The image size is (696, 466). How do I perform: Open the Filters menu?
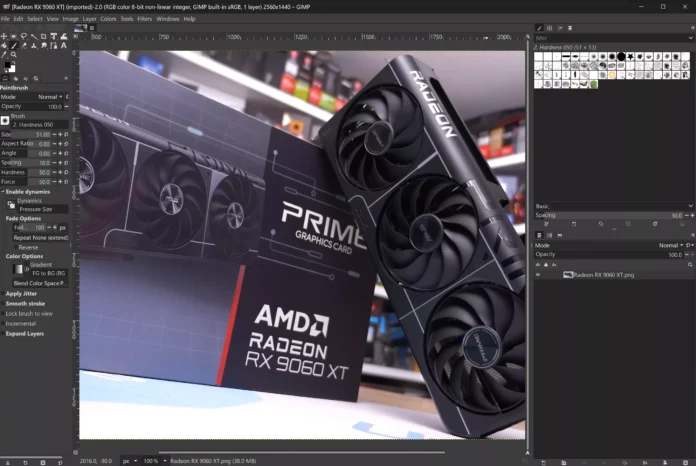[145, 18]
